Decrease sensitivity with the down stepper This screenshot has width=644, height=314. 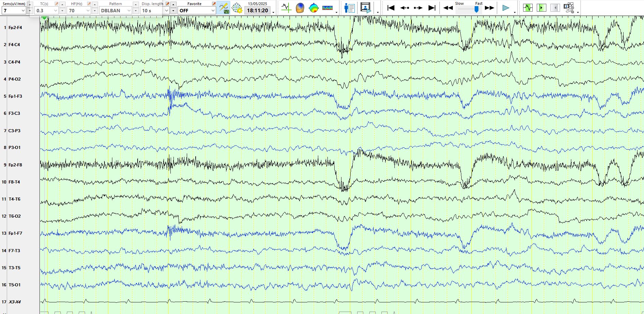pyautogui.click(x=30, y=11)
